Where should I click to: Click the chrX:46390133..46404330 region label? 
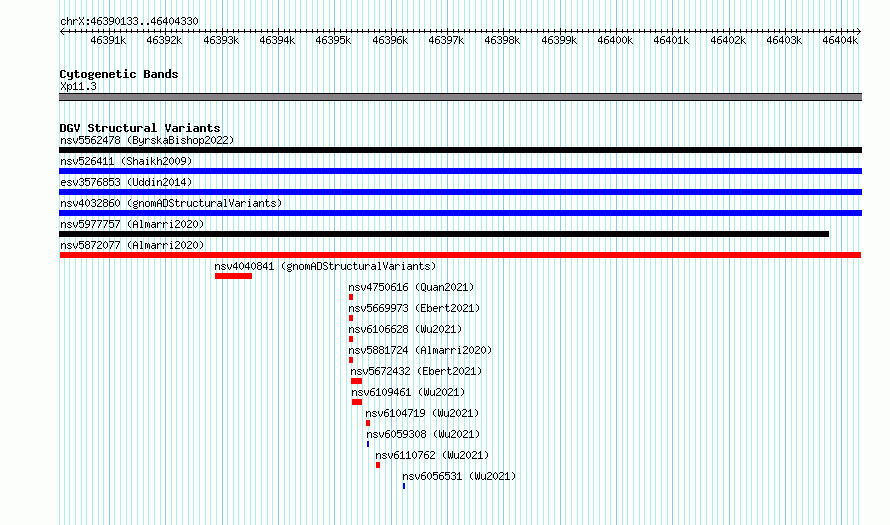coord(129,22)
